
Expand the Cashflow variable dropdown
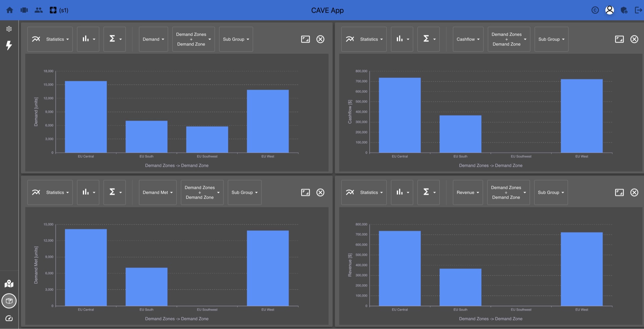(468, 39)
